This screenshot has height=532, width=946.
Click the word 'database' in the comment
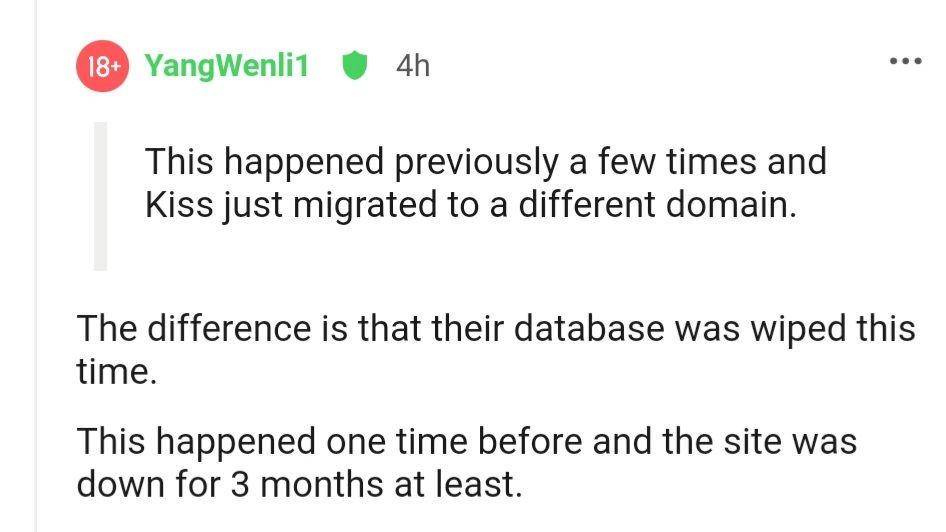[x=589, y=329]
